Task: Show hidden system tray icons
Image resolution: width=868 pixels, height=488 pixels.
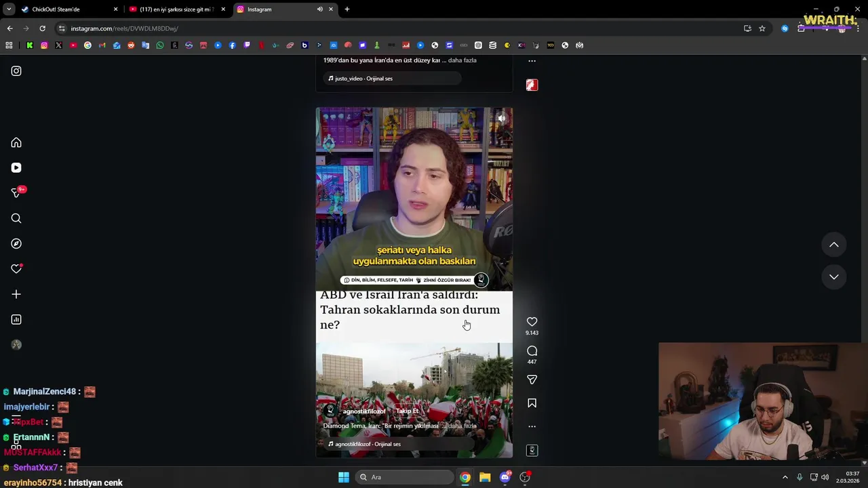Action: pyautogui.click(x=785, y=477)
